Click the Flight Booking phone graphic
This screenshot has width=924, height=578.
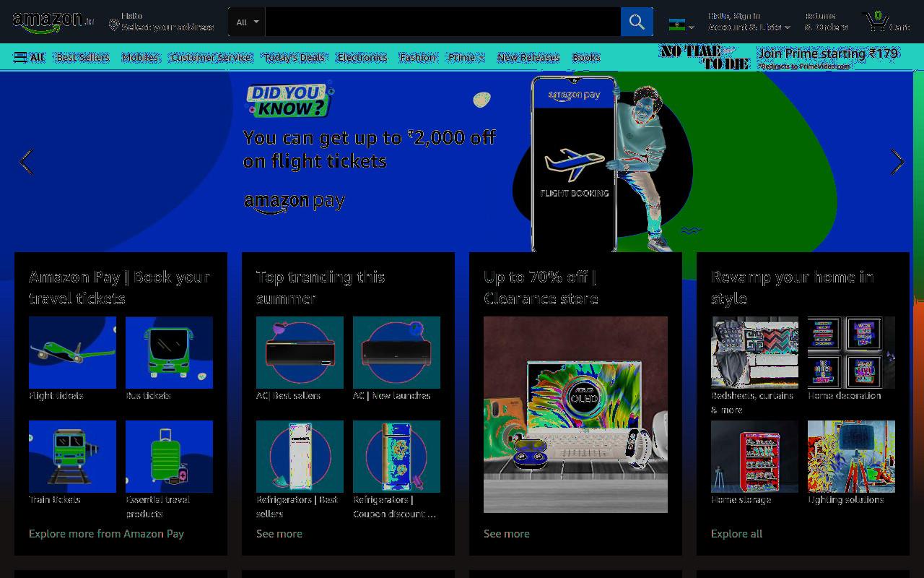[574, 165]
